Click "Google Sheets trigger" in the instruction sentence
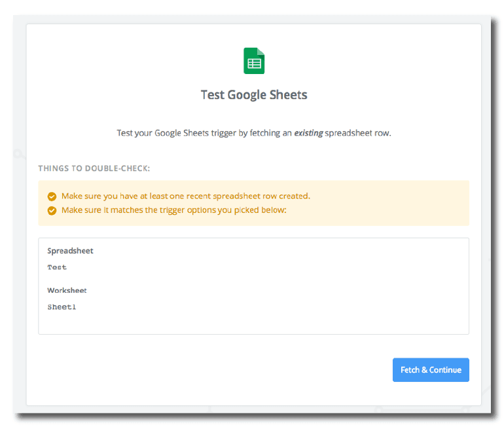Image resolution: width=504 pixels, height=431 pixels. [x=195, y=133]
